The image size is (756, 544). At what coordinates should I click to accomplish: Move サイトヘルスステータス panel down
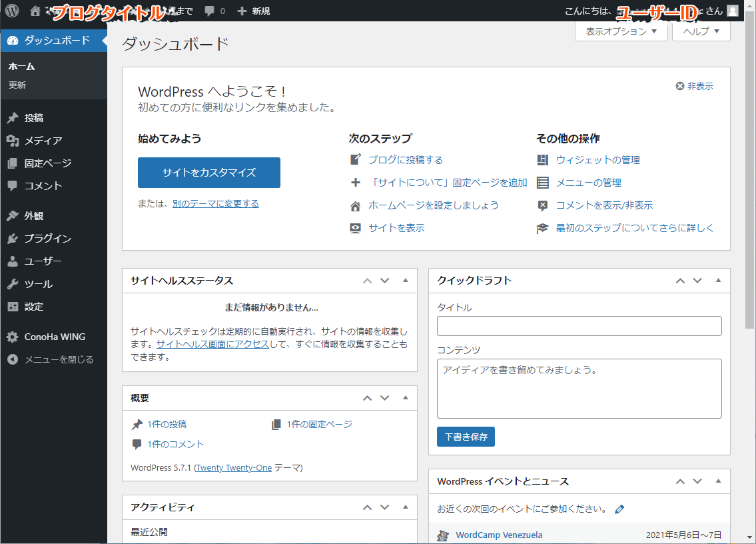click(x=385, y=281)
